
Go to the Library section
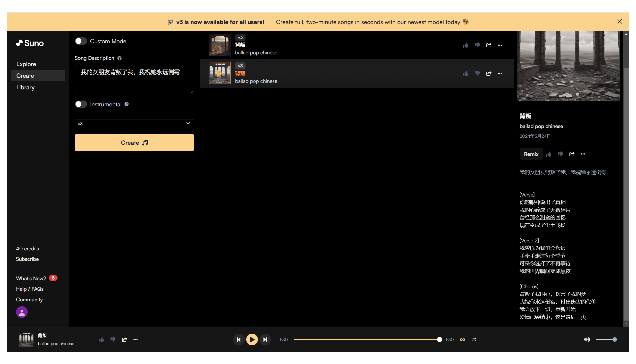[25, 87]
